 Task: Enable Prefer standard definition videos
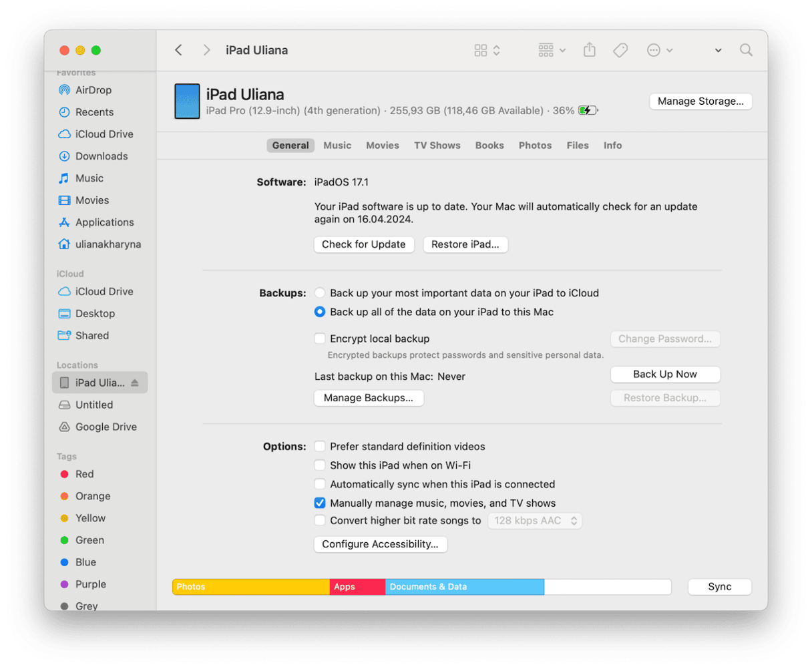coord(320,446)
